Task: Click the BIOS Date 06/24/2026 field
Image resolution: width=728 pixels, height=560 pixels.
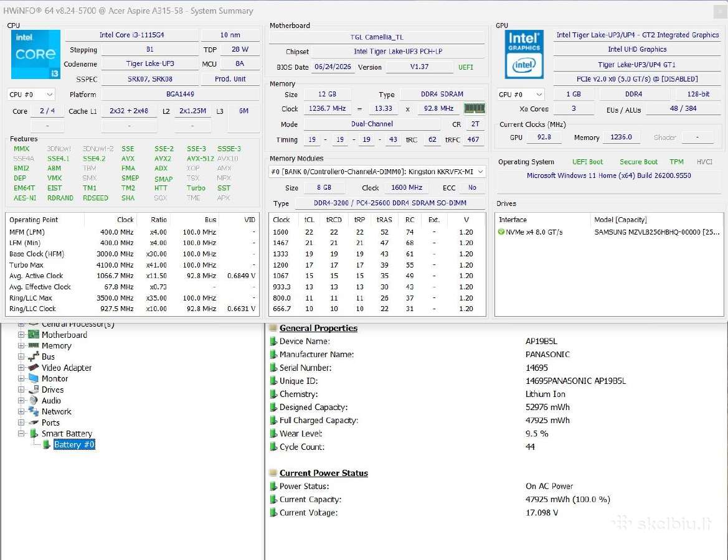Action: [333, 67]
